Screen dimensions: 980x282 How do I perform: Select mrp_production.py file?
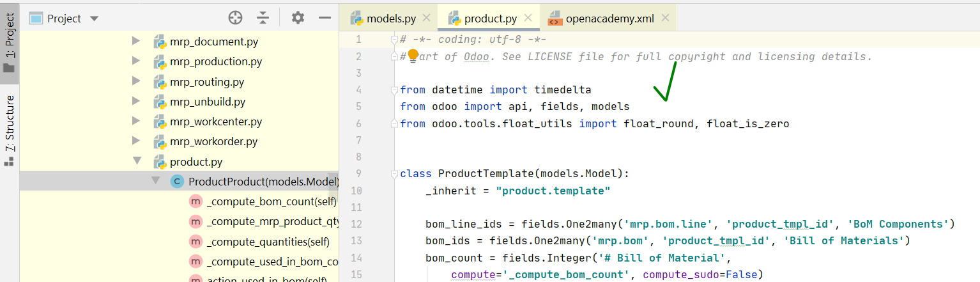216,62
